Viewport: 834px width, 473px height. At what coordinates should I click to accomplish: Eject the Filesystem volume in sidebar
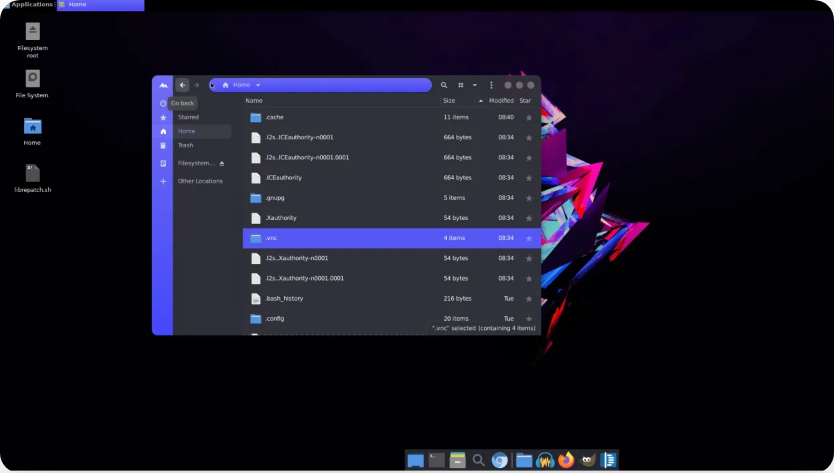(222, 163)
